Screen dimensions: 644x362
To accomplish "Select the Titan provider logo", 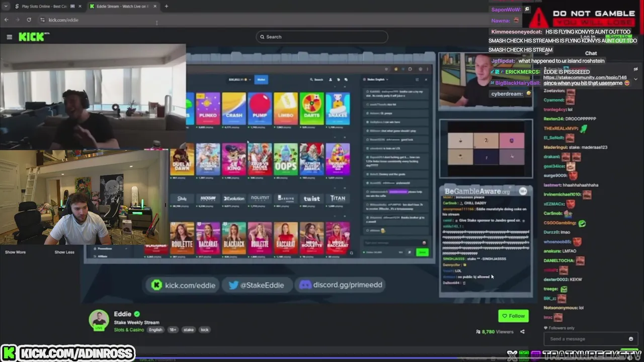I will click(x=338, y=199).
